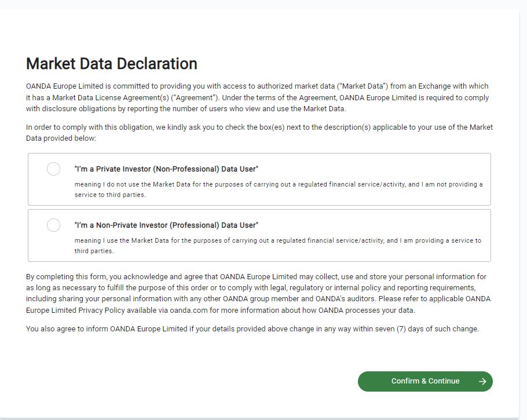Click the Professional description about providing a service
527x420 pixels.
pos(278,246)
